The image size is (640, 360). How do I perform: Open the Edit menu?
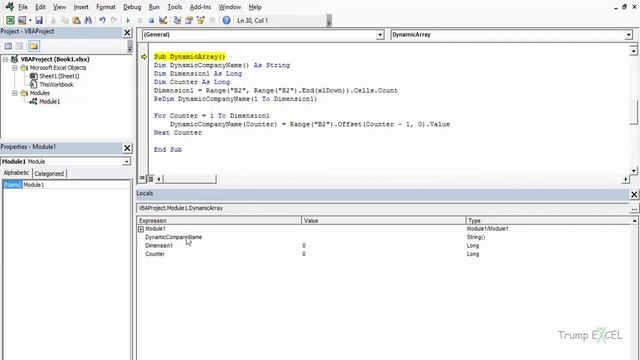[x=40, y=7]
